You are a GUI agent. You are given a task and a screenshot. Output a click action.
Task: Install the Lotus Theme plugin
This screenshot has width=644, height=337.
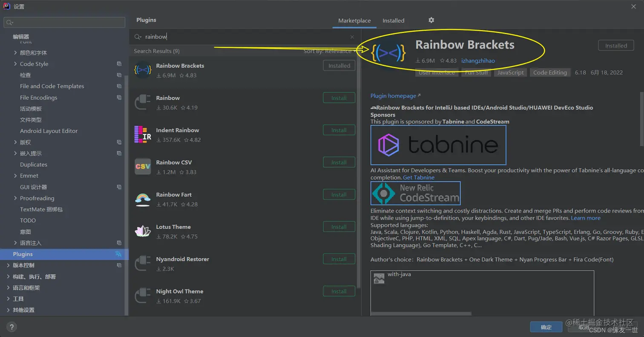[339, 227]
